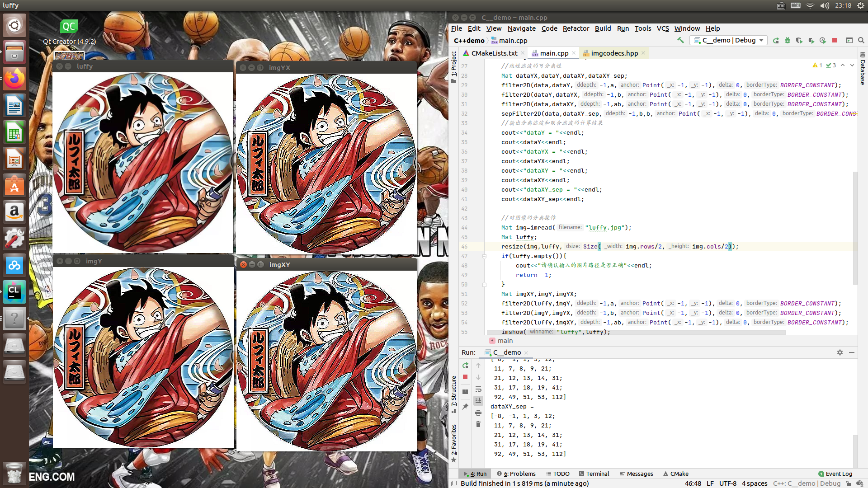Open the run anything window icon
This screenshot has height=488, width=868.
pos(849,40)
